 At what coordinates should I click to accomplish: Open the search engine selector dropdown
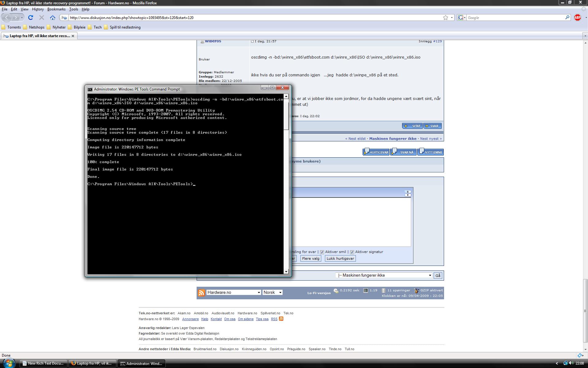click(x=462, y=17)
